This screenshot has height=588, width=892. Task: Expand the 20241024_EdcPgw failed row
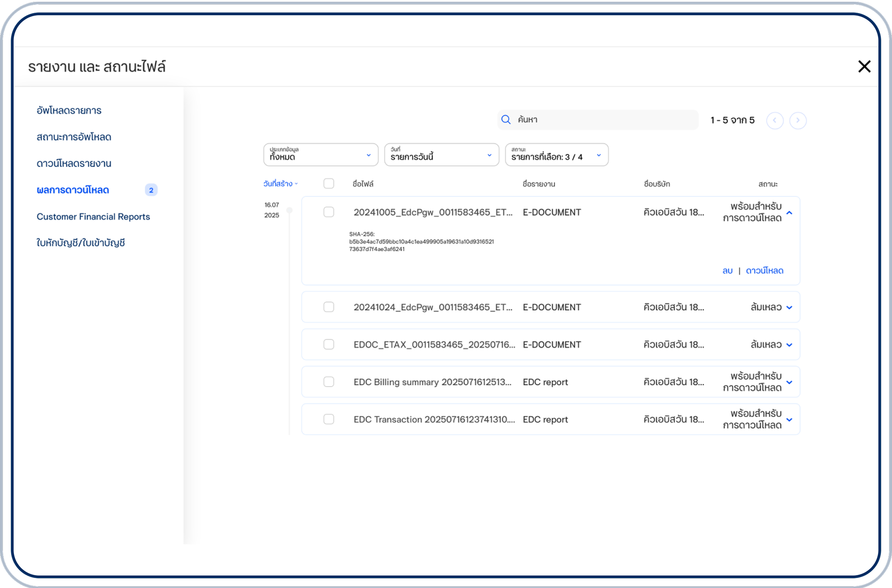tap(789, 307)
